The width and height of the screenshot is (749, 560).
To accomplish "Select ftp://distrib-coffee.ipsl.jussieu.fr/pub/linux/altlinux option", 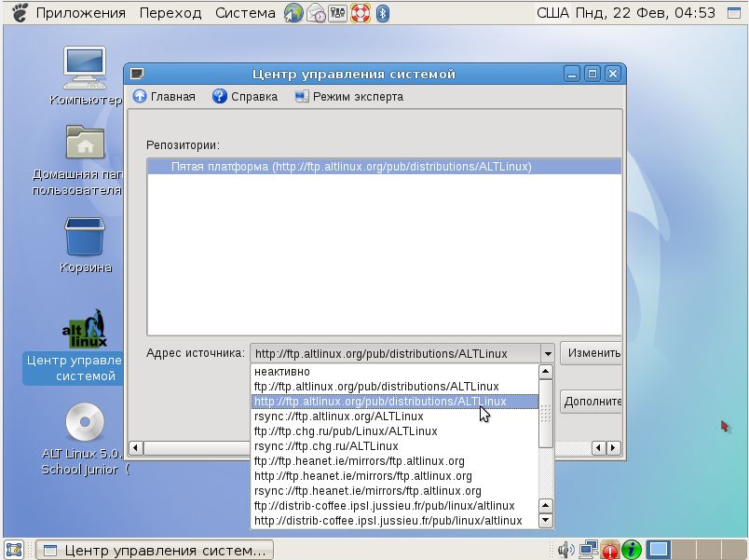I will tap(395, 506).
